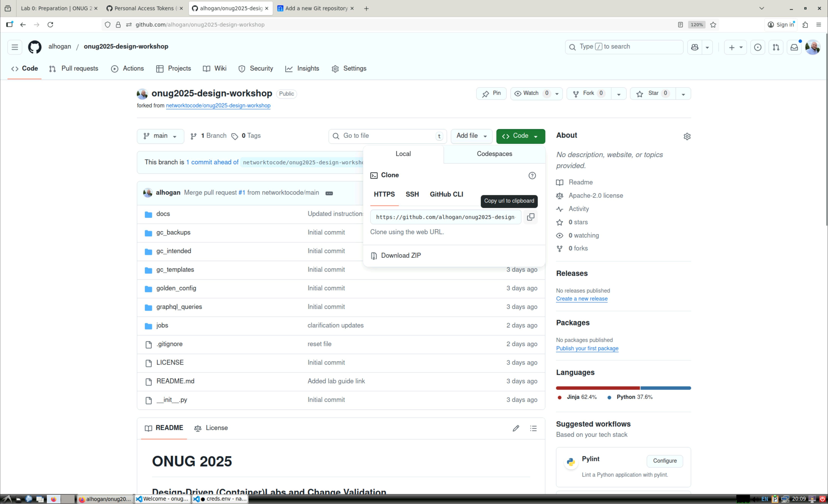The width and height of the screenshot is (828, 504).
Task: Open the notifications inbox icon
Action: [794, 47]
